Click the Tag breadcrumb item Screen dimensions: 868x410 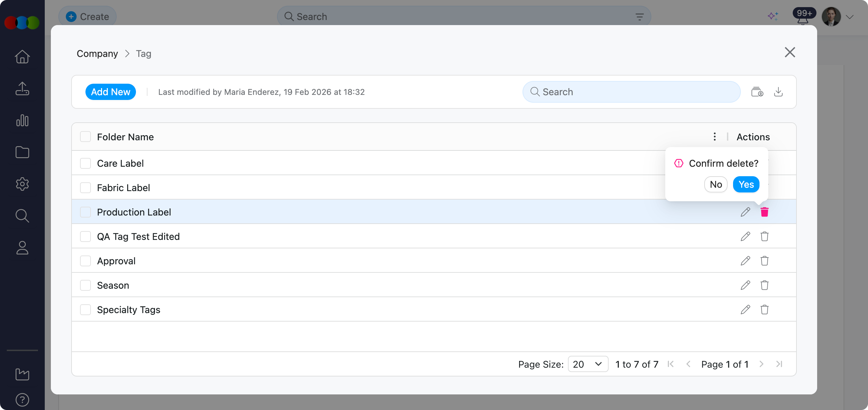click(143, 54)
